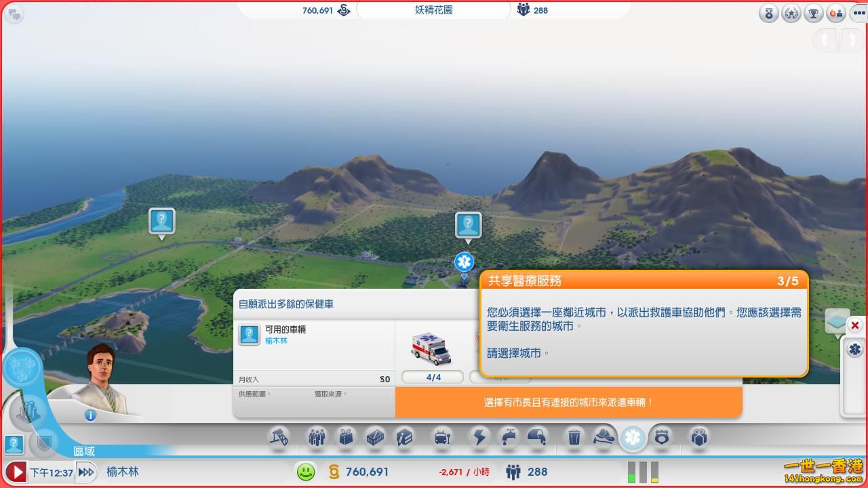Open the green happiness face details
Screen dimensions: 868x488
point(306,472)
